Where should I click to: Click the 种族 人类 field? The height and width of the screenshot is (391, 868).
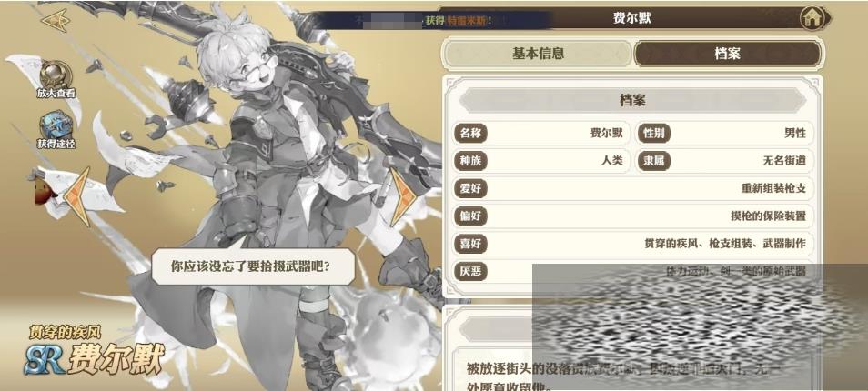541,161
